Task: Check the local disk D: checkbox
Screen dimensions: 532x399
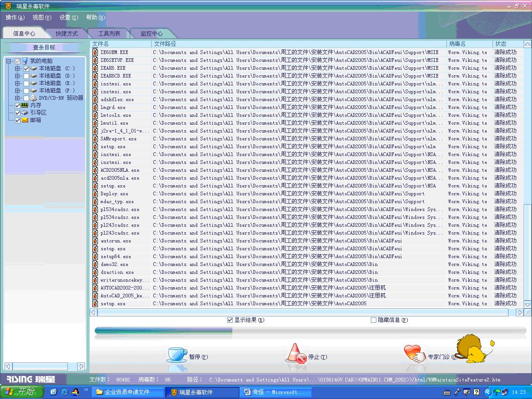Action: pos(26,76)
